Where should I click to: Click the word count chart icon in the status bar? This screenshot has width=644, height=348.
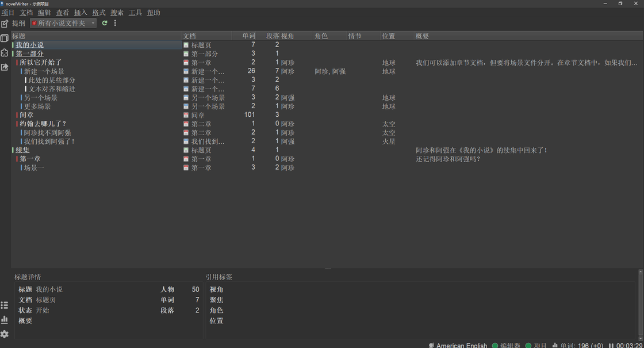pyautogui.click(x=555, y=345)
